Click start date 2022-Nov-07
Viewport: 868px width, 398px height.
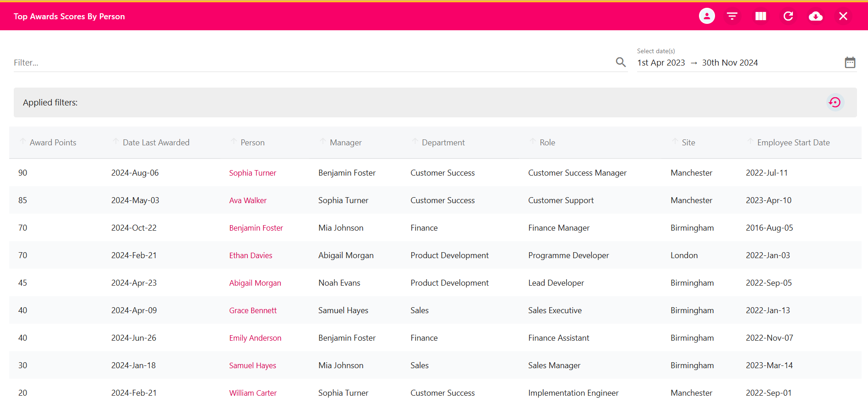tap(769, 338)
